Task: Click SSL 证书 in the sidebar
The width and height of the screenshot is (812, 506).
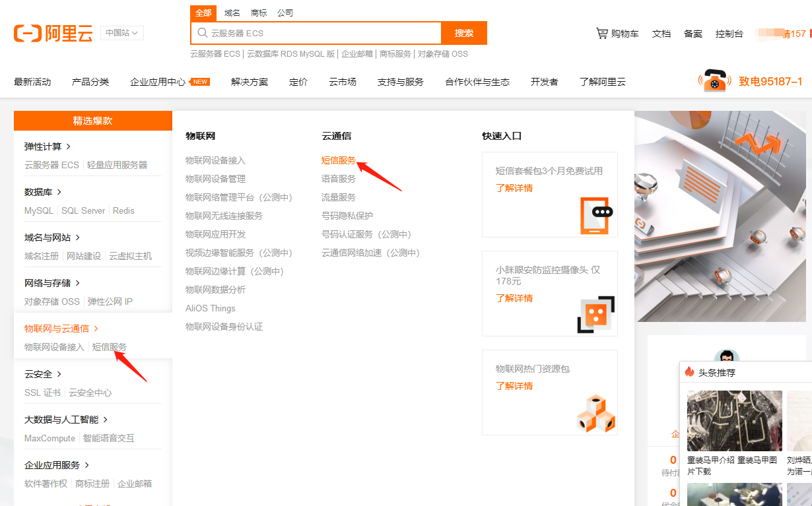Action: tap(42, 393)
